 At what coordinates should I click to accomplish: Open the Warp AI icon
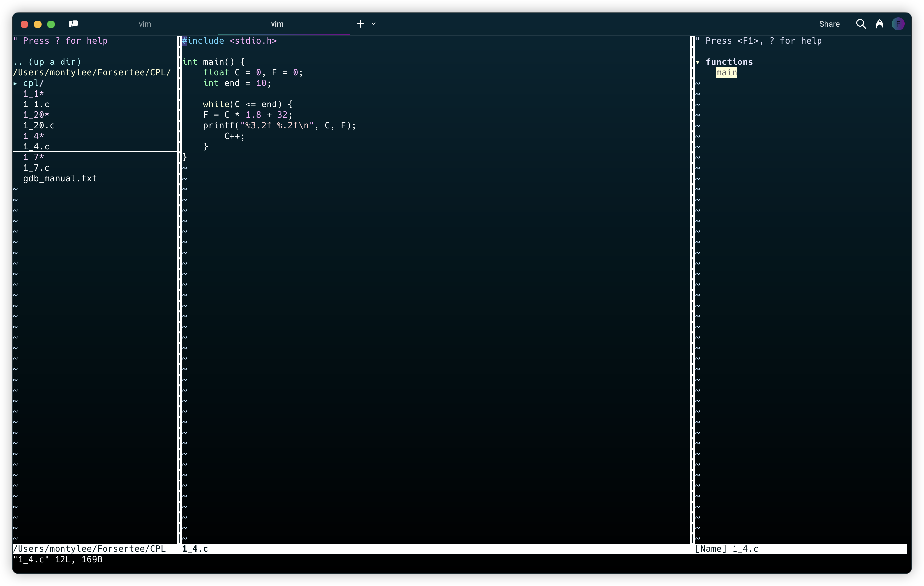point(879,24)
